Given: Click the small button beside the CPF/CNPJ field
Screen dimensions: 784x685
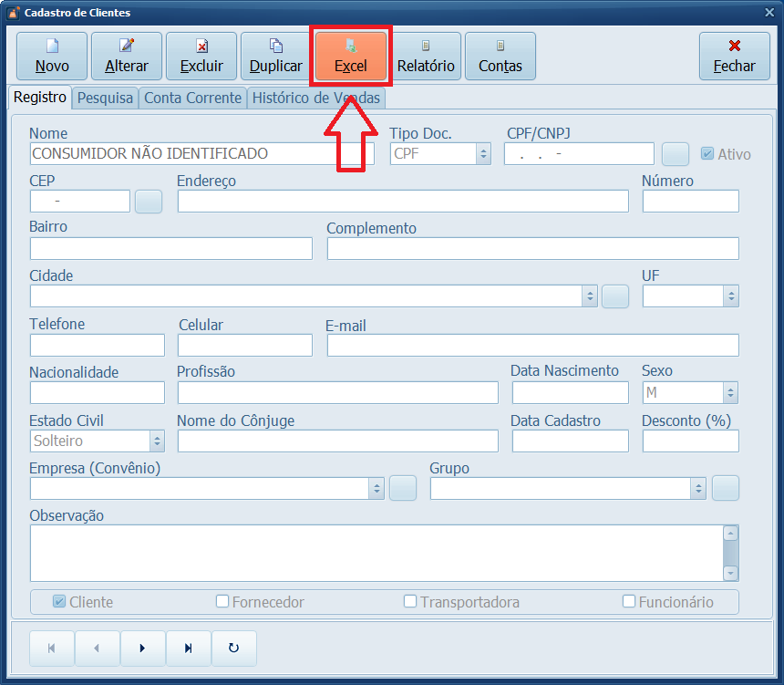Looking at the screenshot, I should [676, 154].
